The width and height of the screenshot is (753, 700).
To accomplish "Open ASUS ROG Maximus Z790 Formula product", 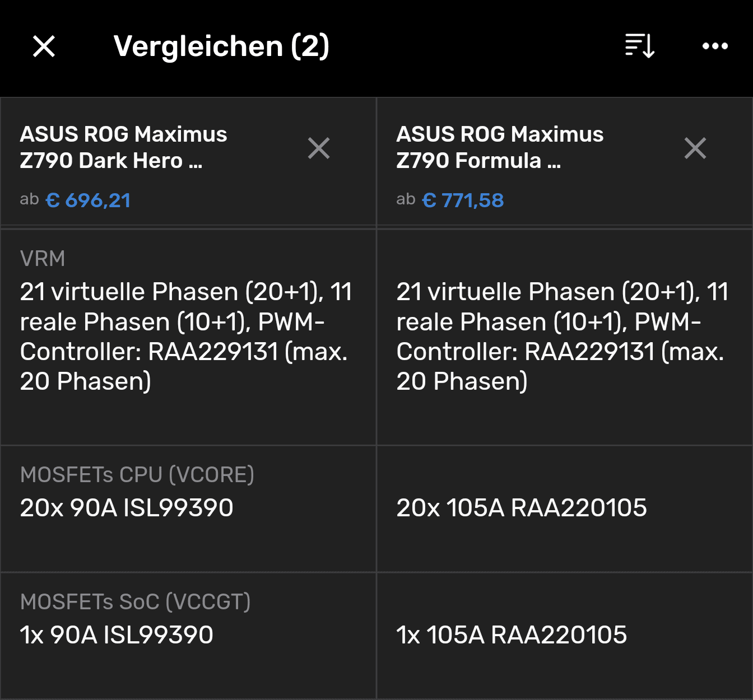I will (500, 147).
